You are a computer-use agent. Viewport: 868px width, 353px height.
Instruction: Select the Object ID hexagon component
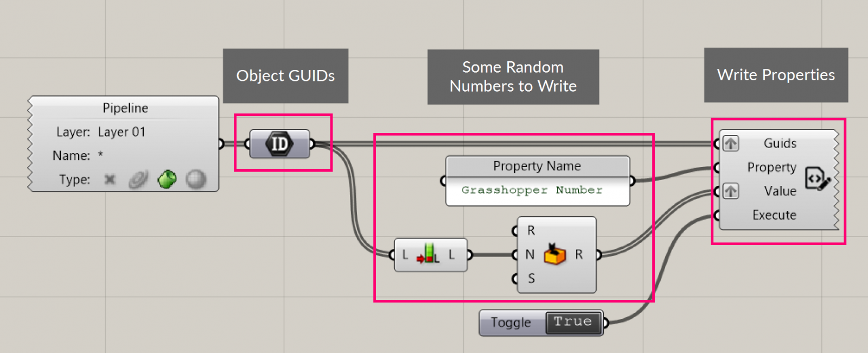coord(279,143)
